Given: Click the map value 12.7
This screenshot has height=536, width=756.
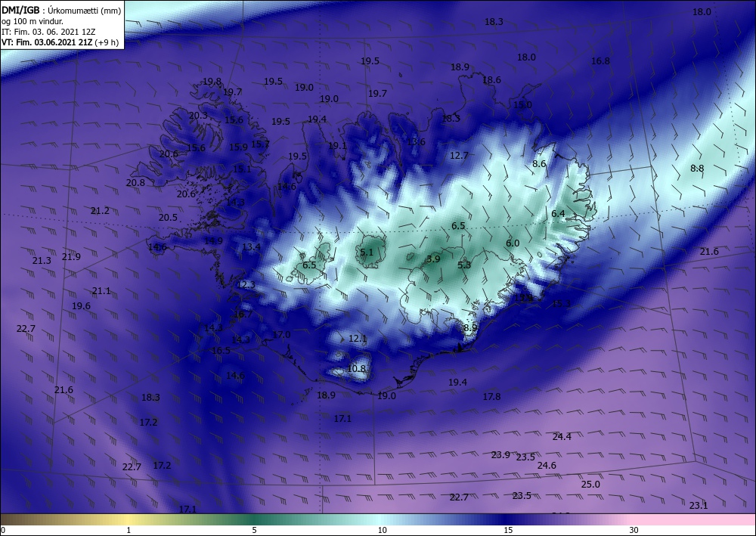Looking at the screenshot, I should click(x=459, y=156).
